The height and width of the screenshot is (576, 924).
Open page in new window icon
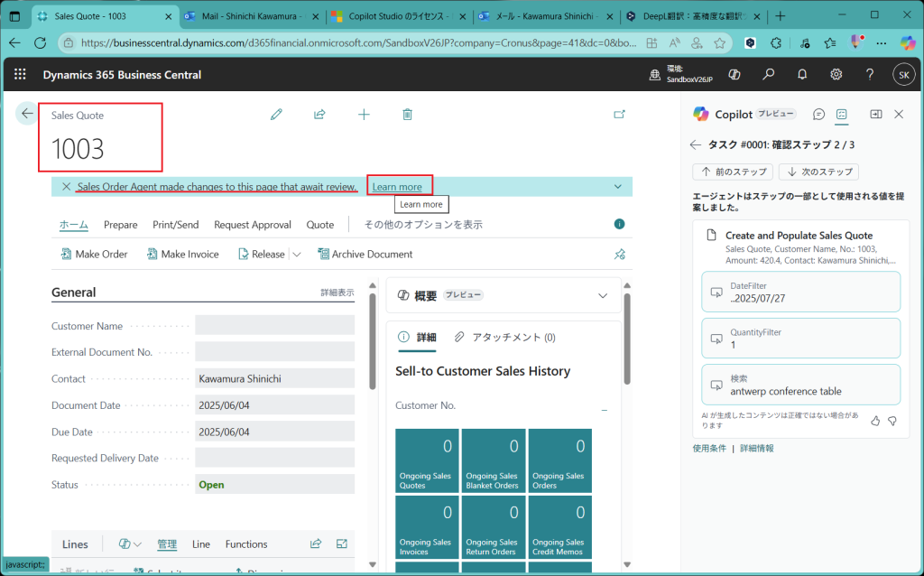click(619, 115)
